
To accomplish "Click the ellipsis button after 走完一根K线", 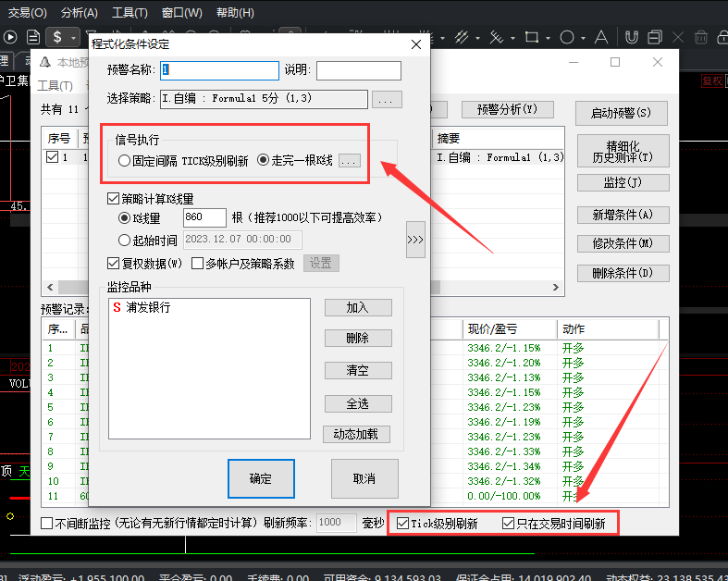I will click(x=349, y=161).
